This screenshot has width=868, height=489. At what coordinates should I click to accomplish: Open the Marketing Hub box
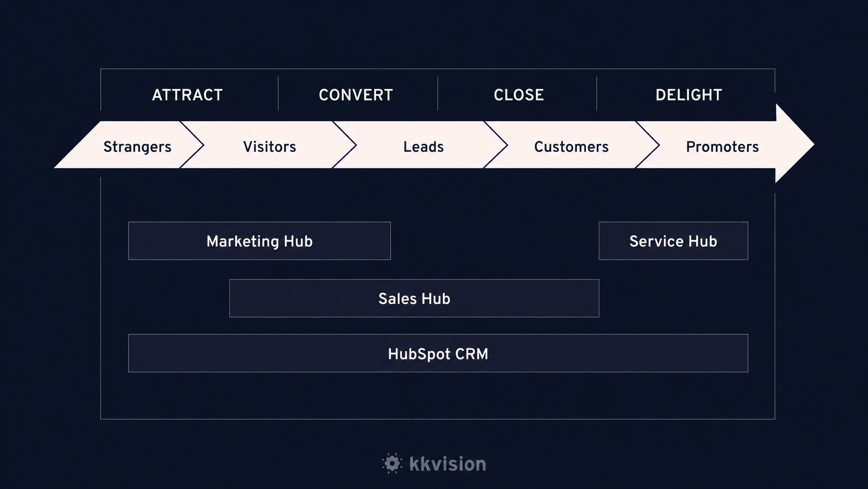pyautogui.click(x=260, y=241)
